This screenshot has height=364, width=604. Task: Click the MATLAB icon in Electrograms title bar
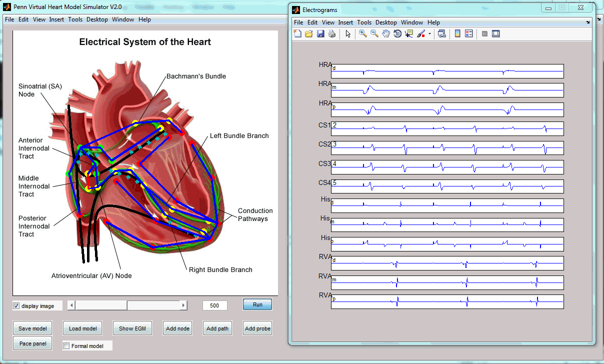coord(296,10)
